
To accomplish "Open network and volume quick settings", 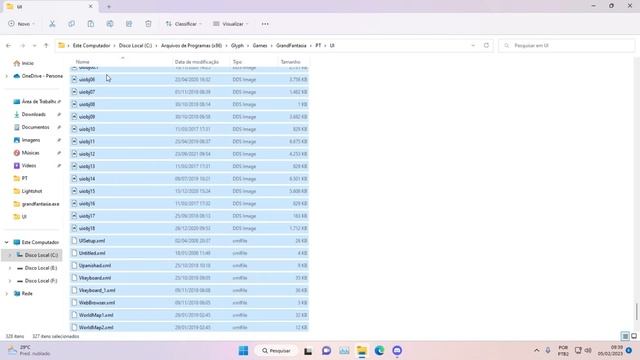I will coord(583,350).
